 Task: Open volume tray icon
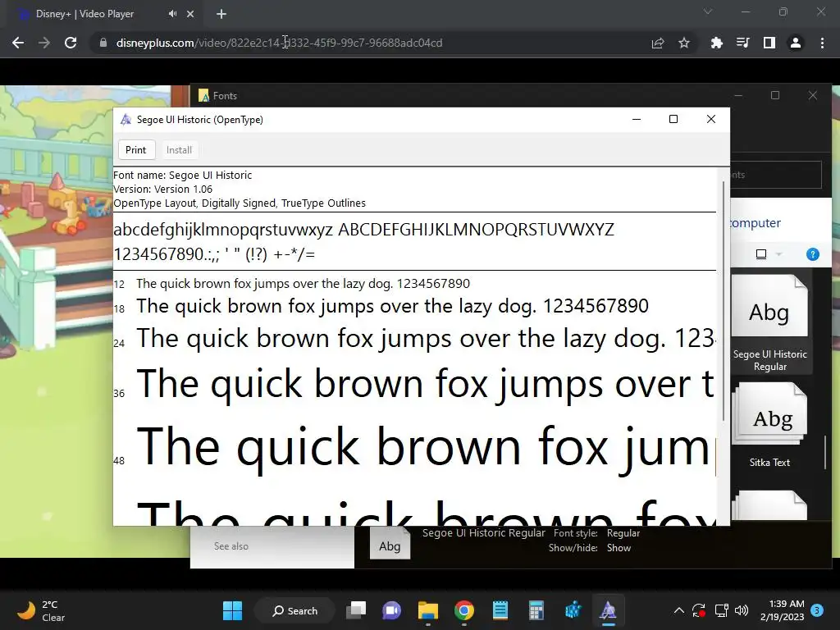coord(742,610)
